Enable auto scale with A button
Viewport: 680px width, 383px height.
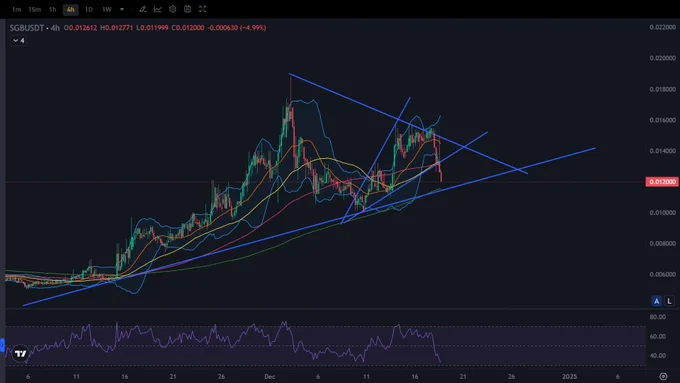coord(657,301)
